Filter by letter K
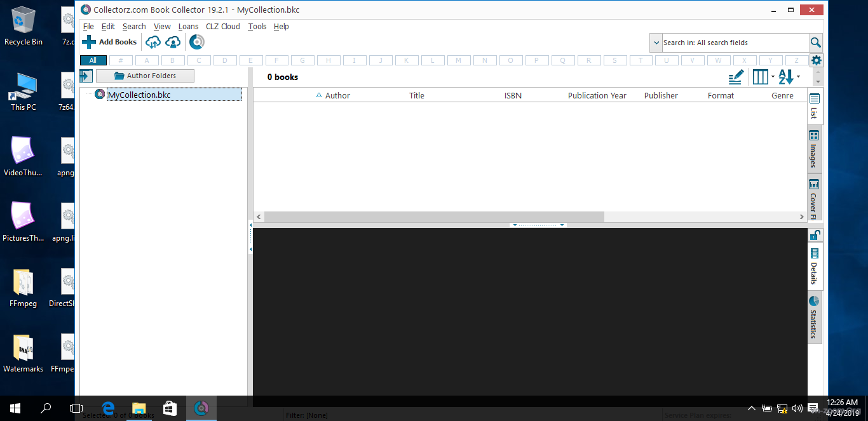Image resolution: width=868 pixels, height=421 pixels. click(407, 60)
